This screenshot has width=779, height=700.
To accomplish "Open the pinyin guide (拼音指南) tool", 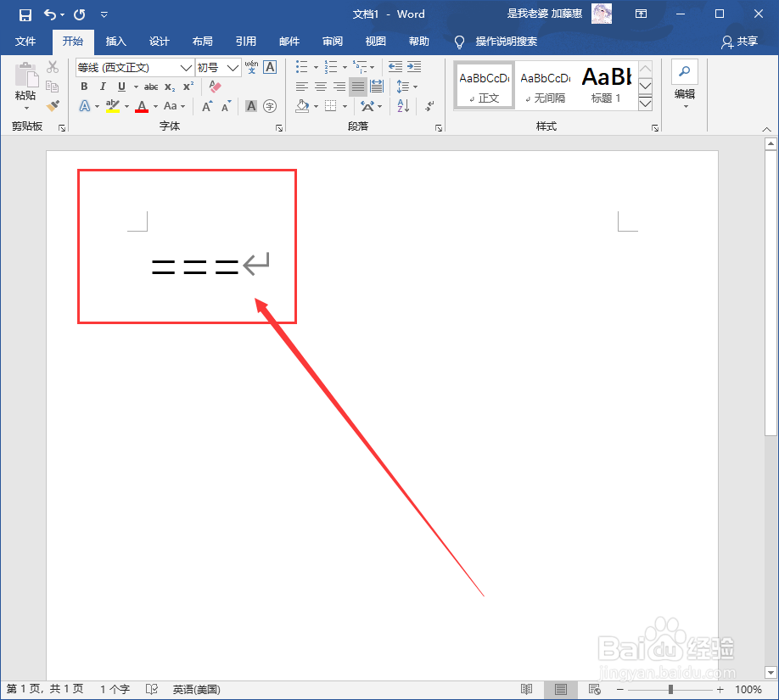I will click(x=251, y=67).
